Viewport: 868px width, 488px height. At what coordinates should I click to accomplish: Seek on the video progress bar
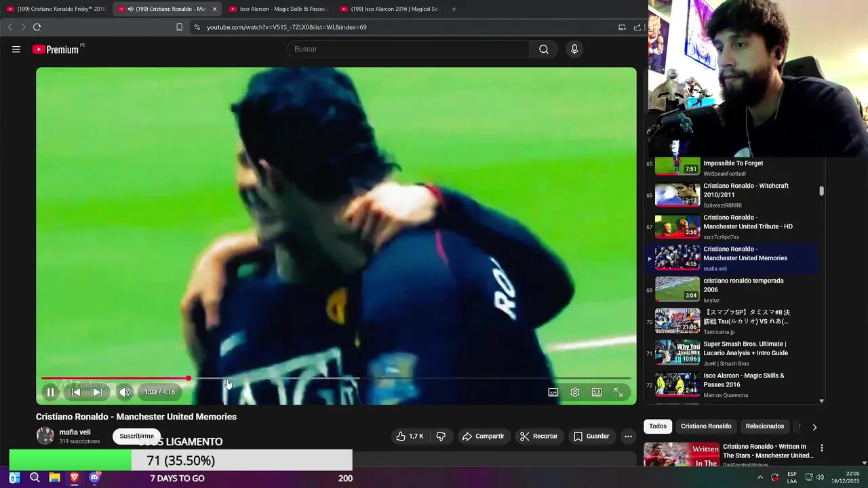pos(336,378)
